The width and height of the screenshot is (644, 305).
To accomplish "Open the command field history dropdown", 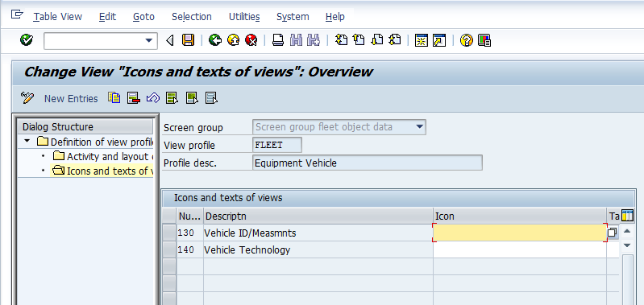I will click(148, 40).
